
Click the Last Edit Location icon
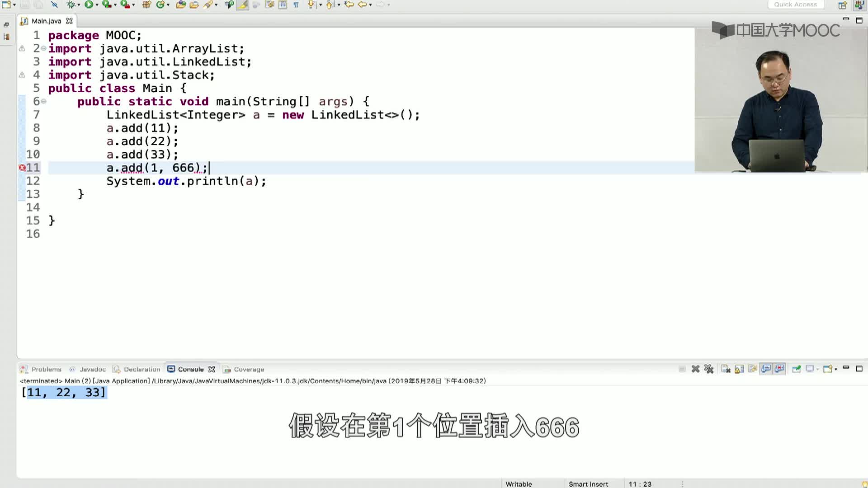pyautogui.click(x=349, y=5)
